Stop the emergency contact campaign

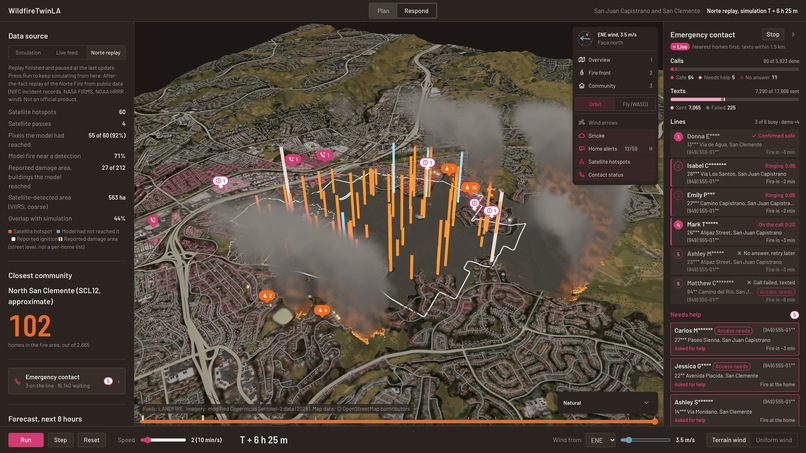(x=773, y=34)
